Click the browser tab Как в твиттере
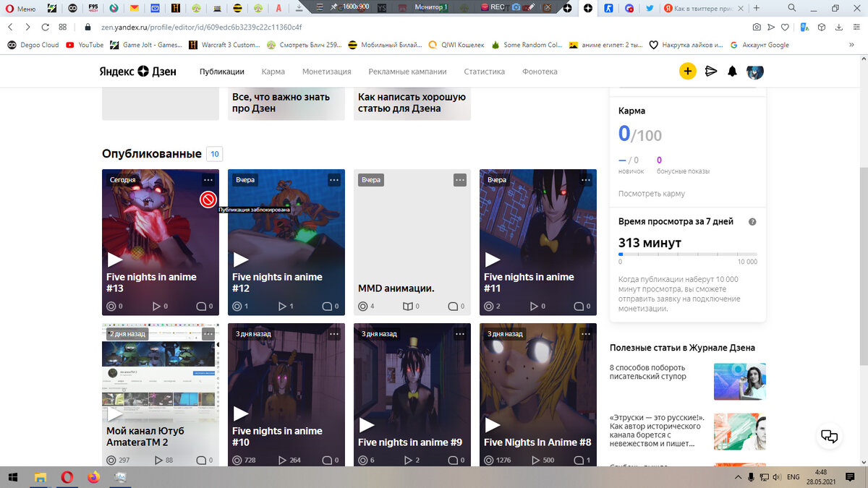The image size is (868, 488). coord(702,8)
